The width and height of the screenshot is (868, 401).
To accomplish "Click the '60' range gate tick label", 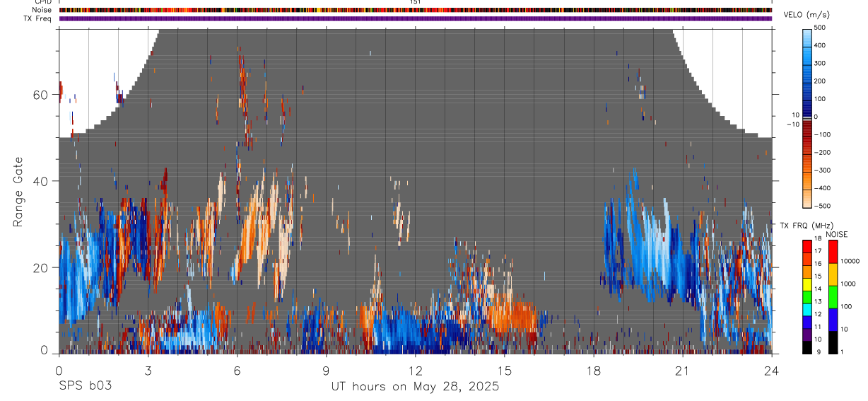I will pyautogui.click(x=42, y=95).
